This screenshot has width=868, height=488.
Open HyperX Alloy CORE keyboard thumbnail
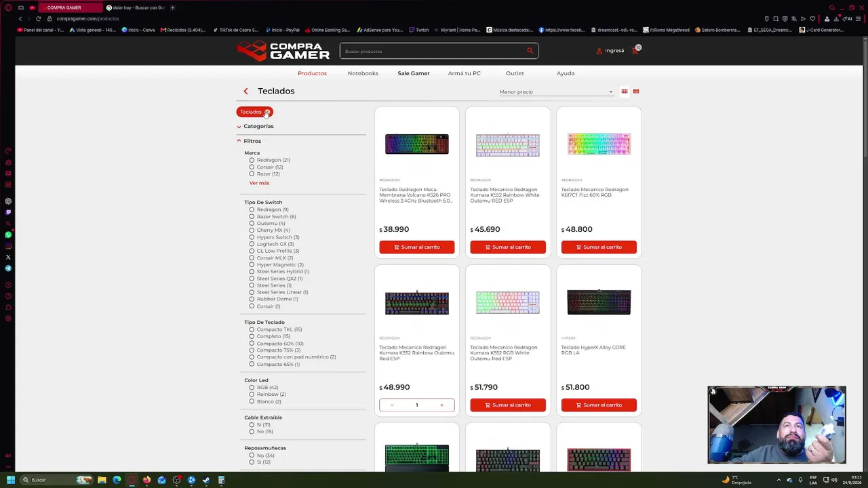(599, 302)
